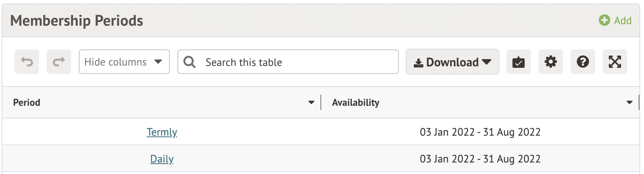644x174 pixels.
Task: Expand table to fullscreen view
Action: tap(615, 62)
